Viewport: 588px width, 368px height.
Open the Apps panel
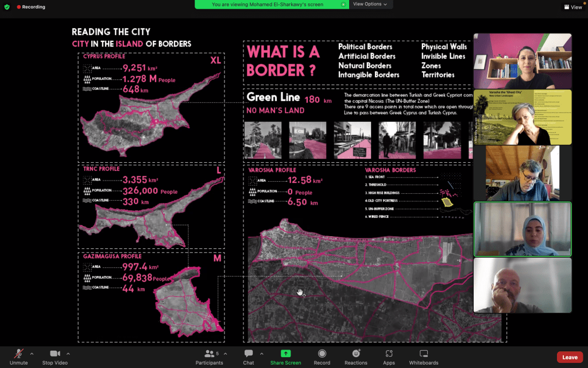[389, 356]
